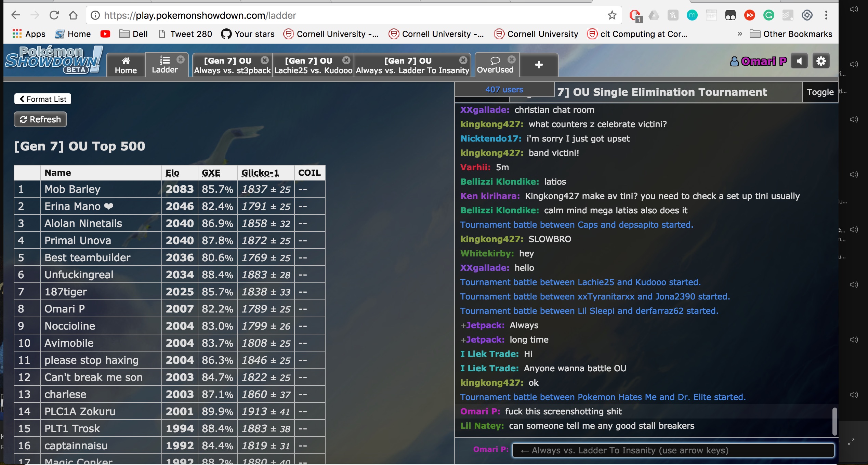View site information icon in address bar
Viewport: 868px width, 465px height.
[x=95, y=15]
